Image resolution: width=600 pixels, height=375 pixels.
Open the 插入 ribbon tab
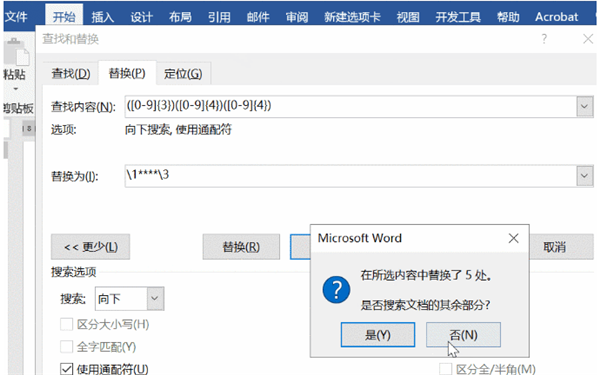click(x=103, y=17)
